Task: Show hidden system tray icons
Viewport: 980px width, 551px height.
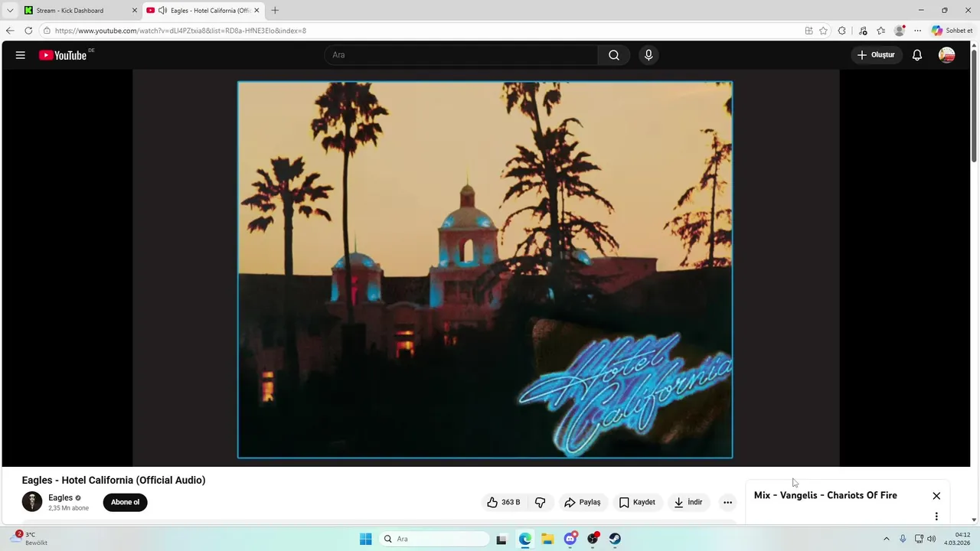Action: pyautogui.click(x=887, y=539)
